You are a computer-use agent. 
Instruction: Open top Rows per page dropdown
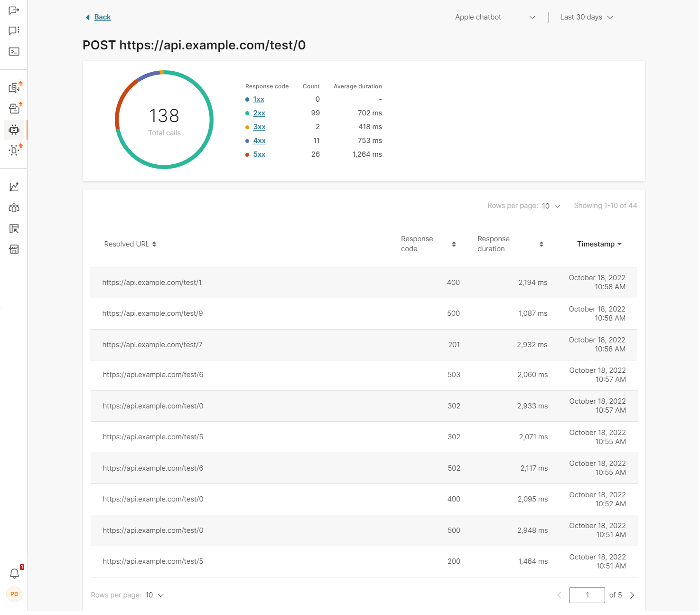(551, 206)
